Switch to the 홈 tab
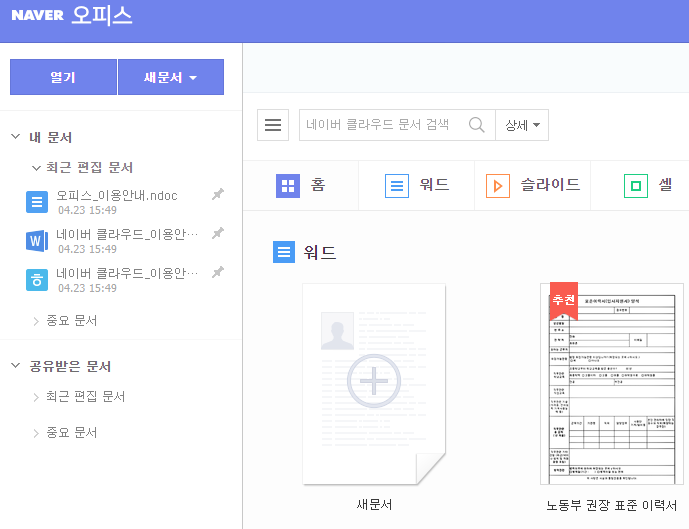The image size is (689, 529). tap(301, 185)
